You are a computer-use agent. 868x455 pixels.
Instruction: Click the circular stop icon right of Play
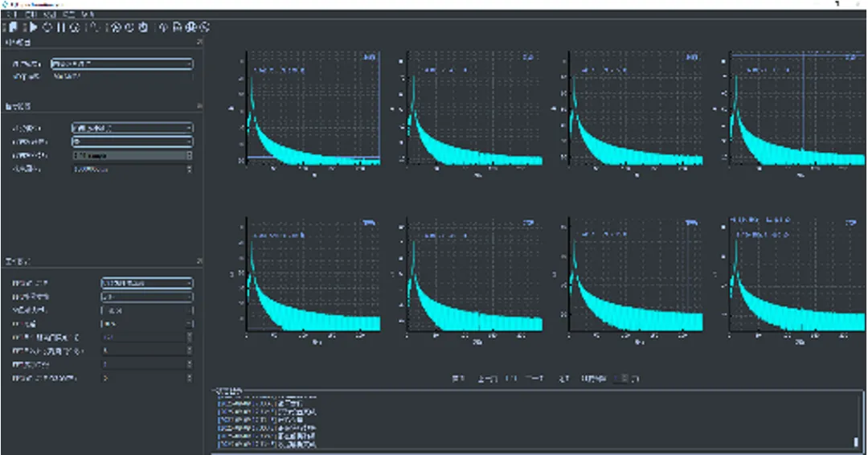coord(47,27)
